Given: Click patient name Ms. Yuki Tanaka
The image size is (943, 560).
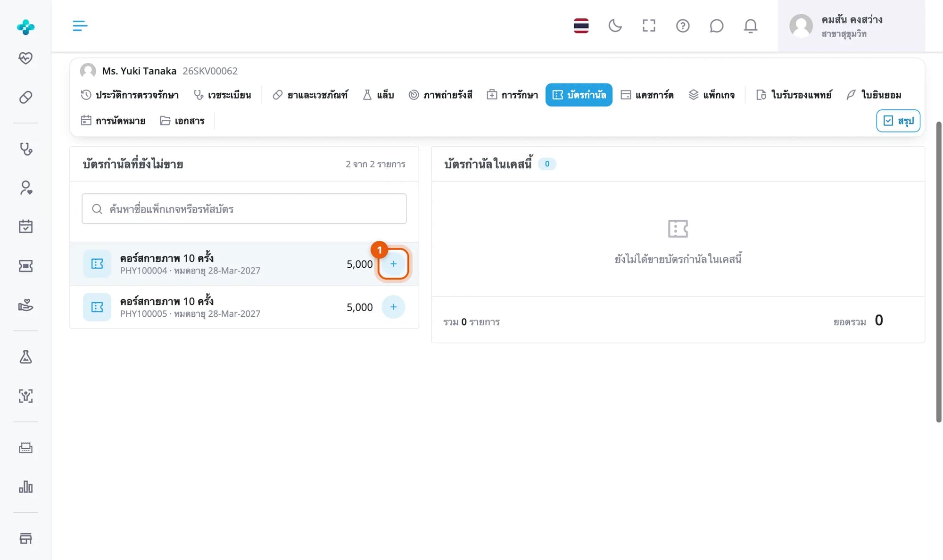Looking at the screenshot, I should pos(139,71).
